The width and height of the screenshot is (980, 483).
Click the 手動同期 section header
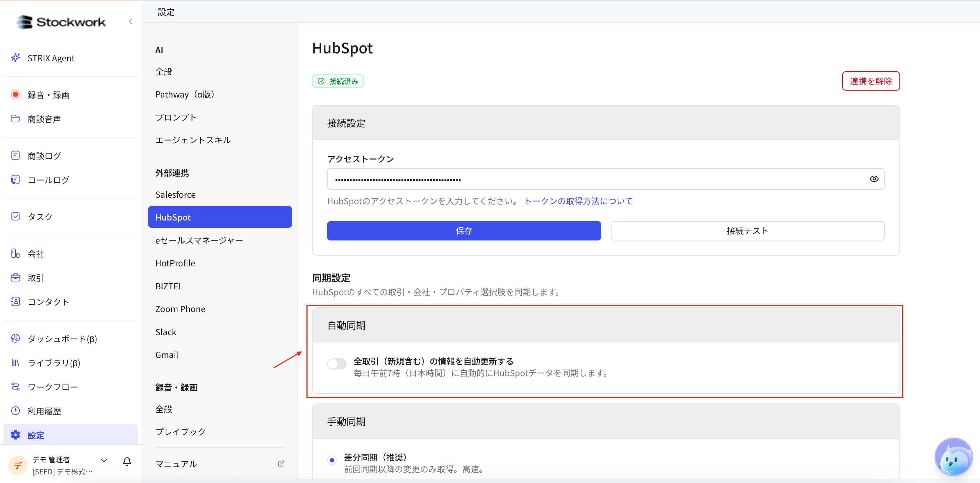[x=606, y=421]
